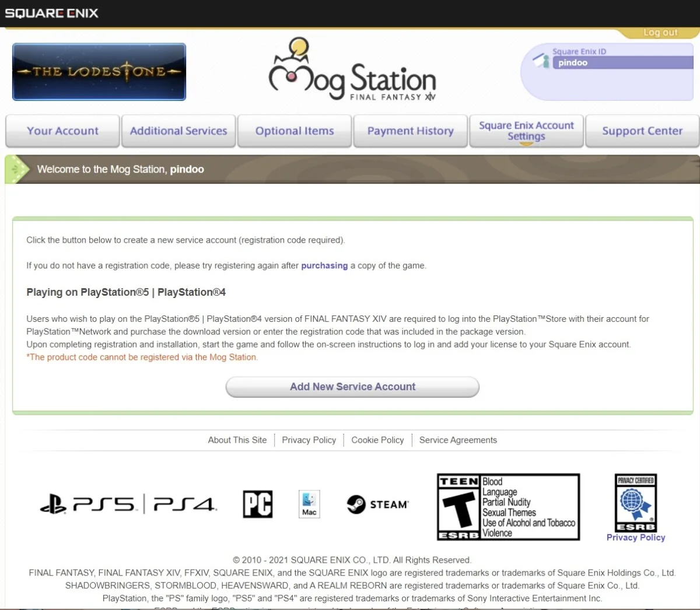The image size is (700, 610).
Task: Click the Square Enix ID user icon
Action: point(542,60)
